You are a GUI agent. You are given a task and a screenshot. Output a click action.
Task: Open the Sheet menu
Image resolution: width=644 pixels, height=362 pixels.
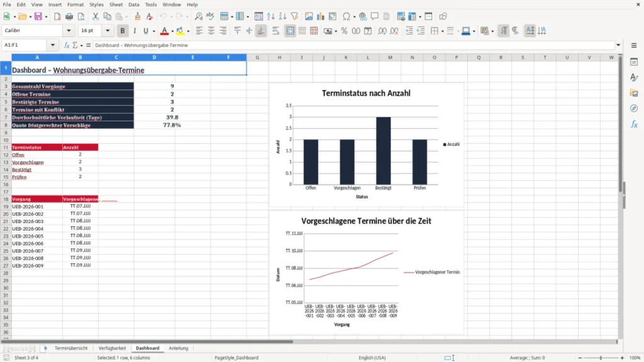pyautogui.click(x=116, y=4)
